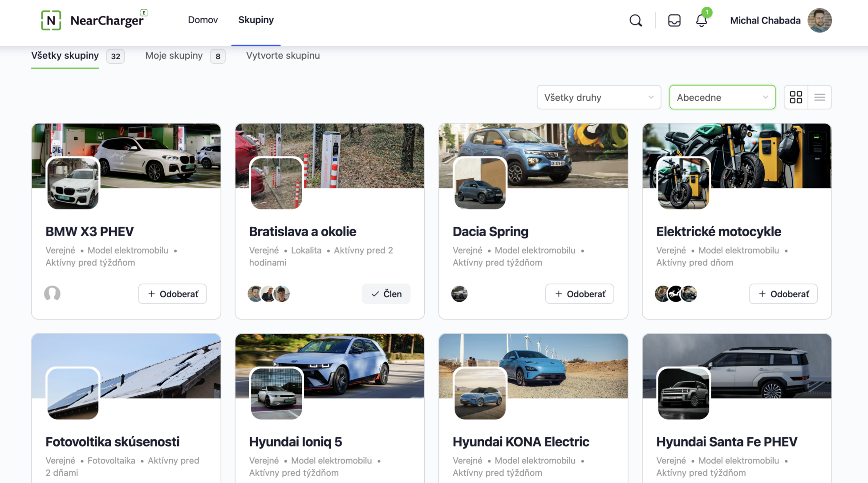This screenshot has width=868, height=483.
Task: Open Elektrické motocykle group title
Action: [x=719, y=232]
